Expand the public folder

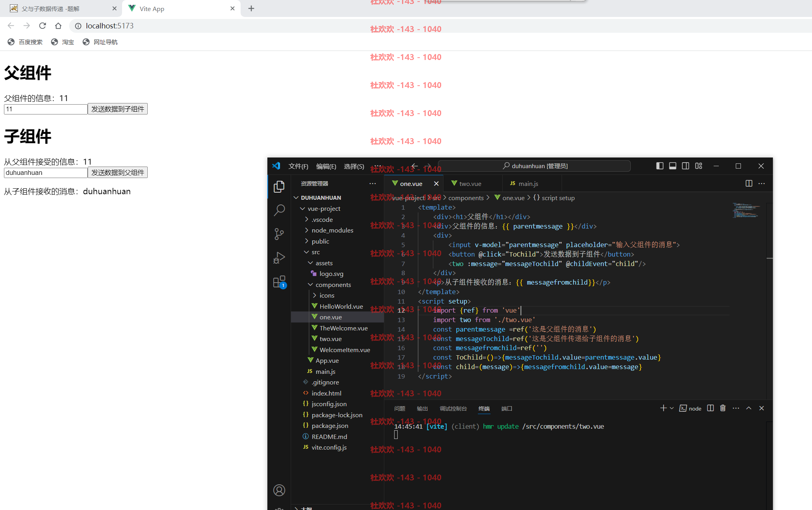click(x=338, y=241)
